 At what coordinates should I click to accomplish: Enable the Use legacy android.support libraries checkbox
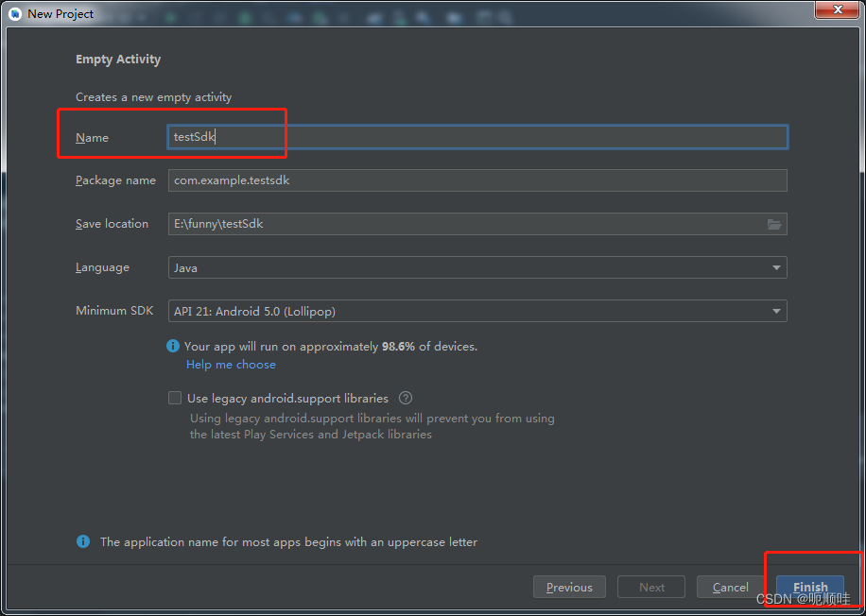click(x=175, y=398)
